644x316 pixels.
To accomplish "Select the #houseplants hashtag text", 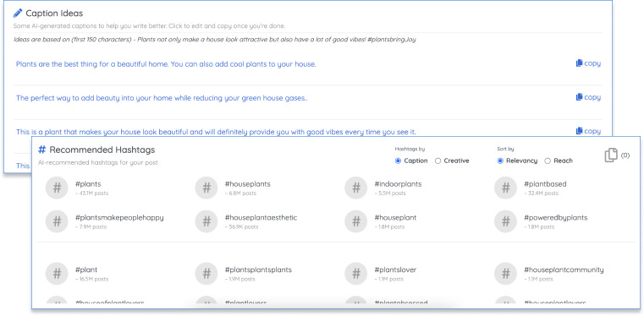I will [x=248, y=184].
